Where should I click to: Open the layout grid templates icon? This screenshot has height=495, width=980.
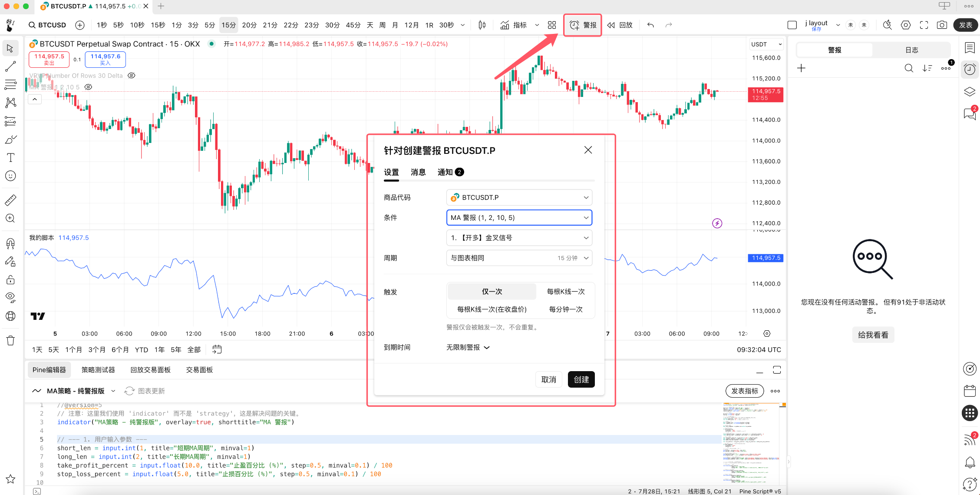tap(552, 25)
